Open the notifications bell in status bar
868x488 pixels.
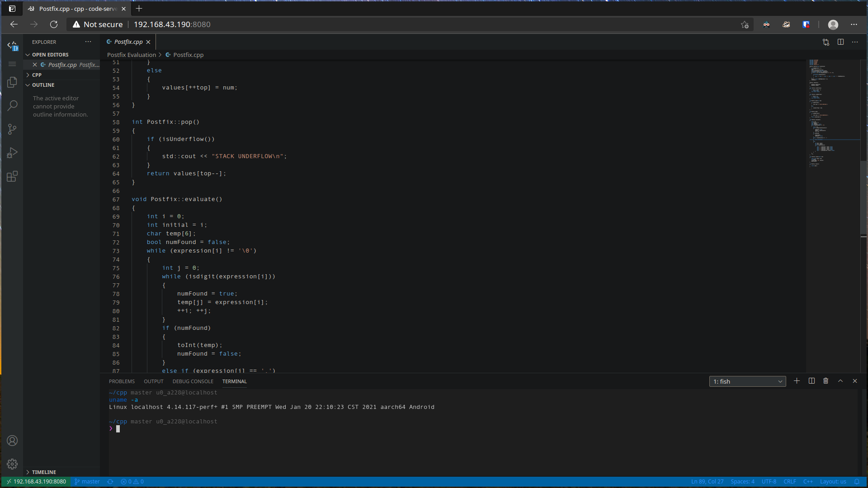click(x=857, y=482)
